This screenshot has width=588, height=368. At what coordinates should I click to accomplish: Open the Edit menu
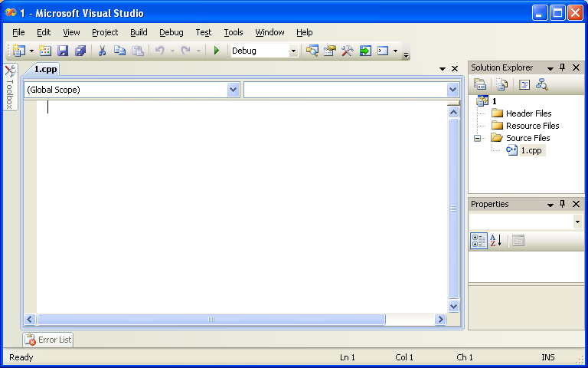tap(44, 32)
